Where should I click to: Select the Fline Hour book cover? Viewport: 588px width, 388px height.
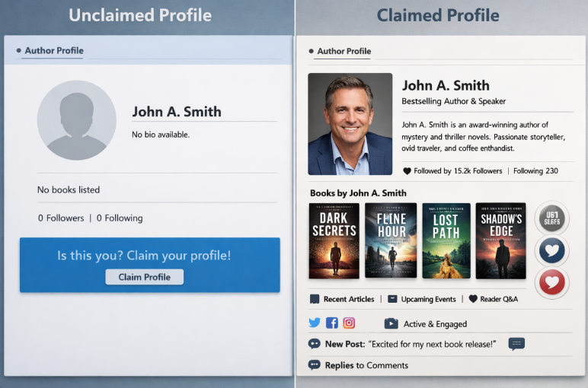(391, 240)
